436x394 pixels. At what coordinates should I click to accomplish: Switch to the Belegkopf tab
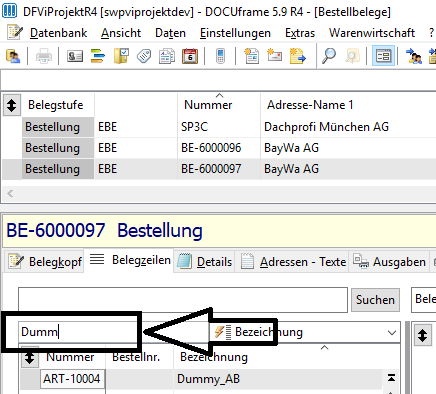tap(44, 262)
